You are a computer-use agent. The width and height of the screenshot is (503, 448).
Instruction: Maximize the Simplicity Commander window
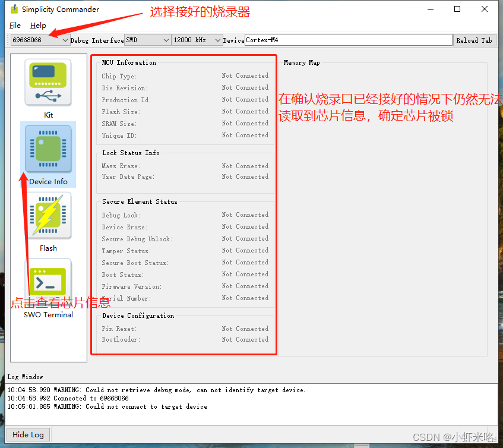click(457, 10)
